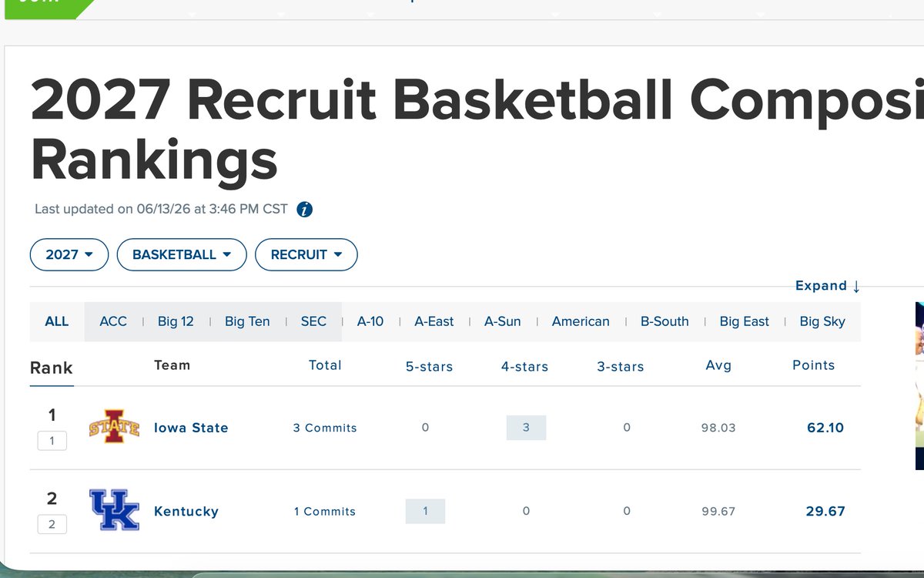Click the 3-stars column header
This screenshot has height=578, width=924.
(x=621, y=367)
